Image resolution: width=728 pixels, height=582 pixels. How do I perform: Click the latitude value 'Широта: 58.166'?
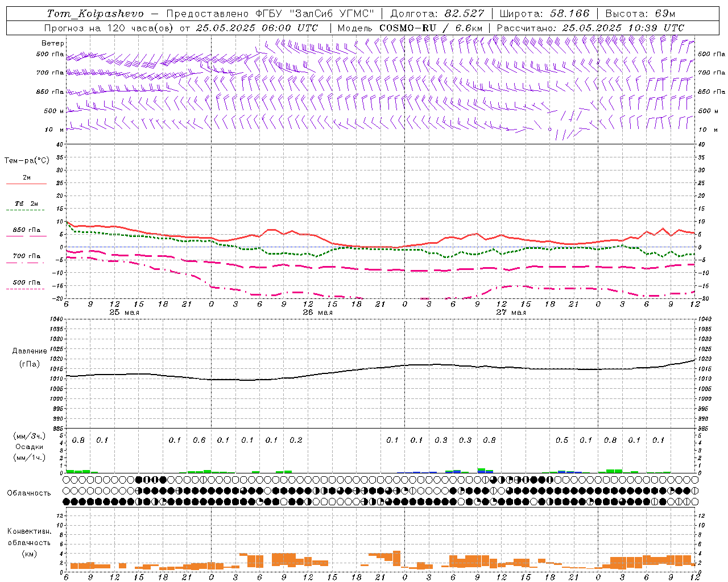[544, 14]
